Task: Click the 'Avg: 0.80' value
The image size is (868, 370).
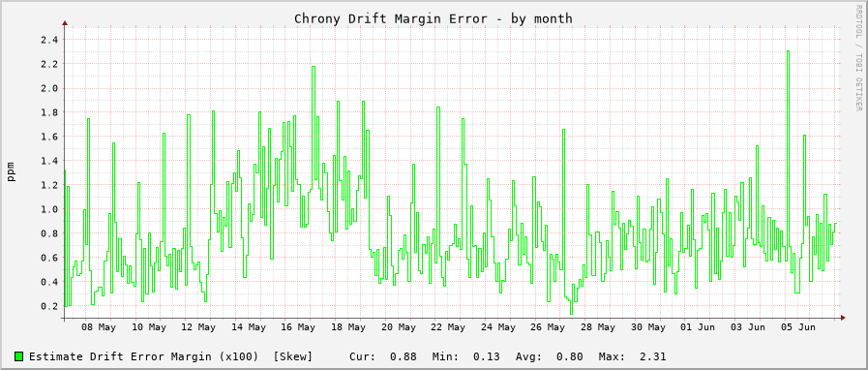Action: (x=549, y=356)
